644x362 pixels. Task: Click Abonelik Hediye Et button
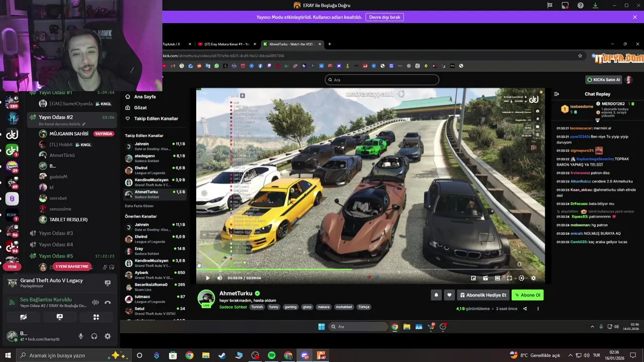click(x=483, y=295)
